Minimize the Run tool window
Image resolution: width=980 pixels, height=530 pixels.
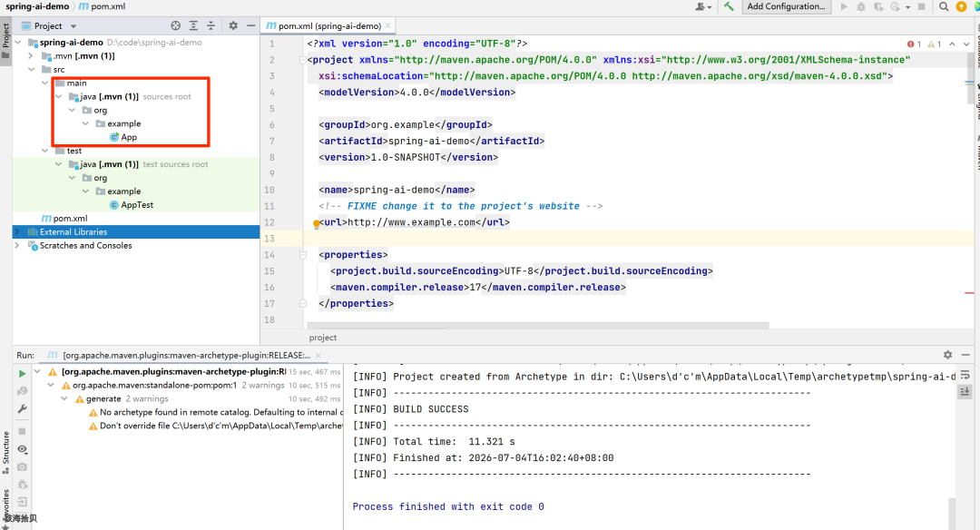pos(965,354)
